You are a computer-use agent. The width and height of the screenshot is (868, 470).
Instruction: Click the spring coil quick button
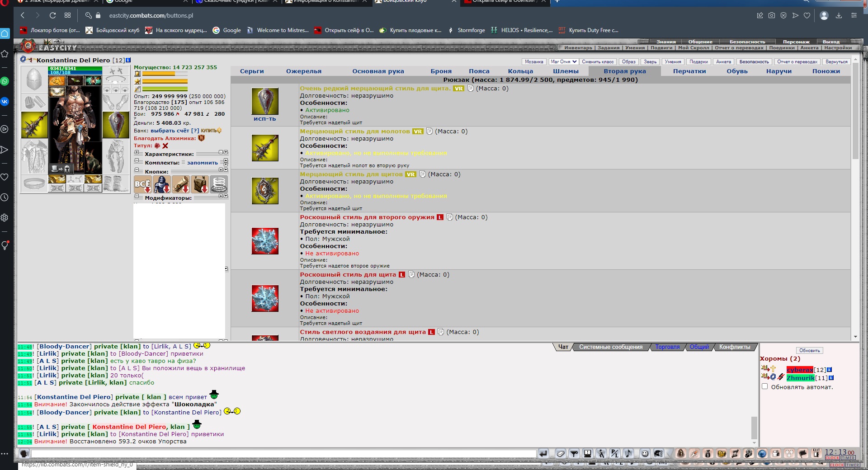tap(219, 184)
